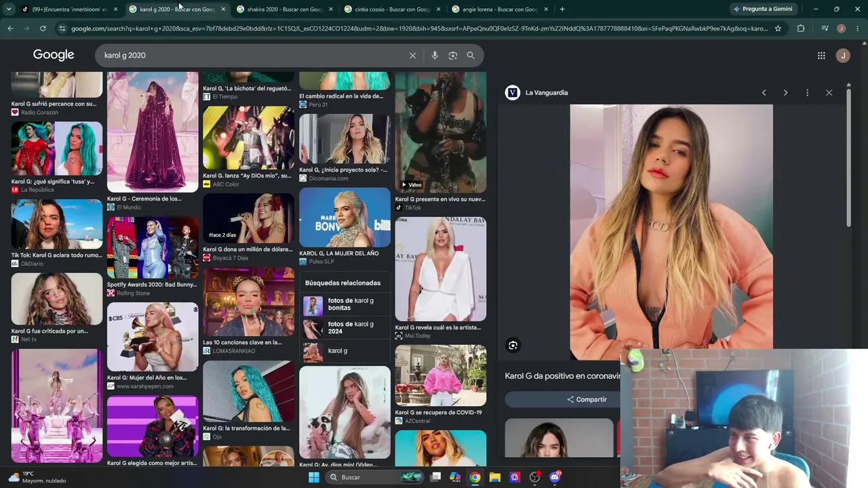Screen dimensions: 868x488
Task: View site information for google.com
Action: pos(62,28)
